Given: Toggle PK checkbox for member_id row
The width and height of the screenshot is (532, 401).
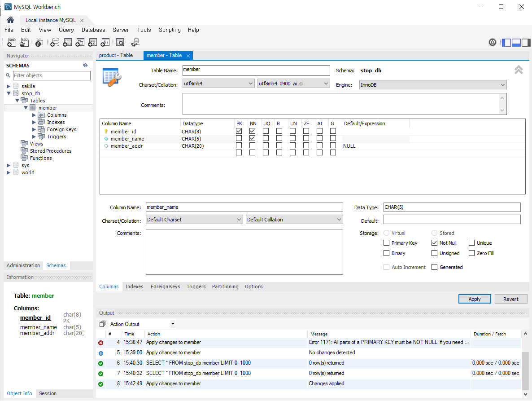Looking at the screenshot, I should click(239, 131).
